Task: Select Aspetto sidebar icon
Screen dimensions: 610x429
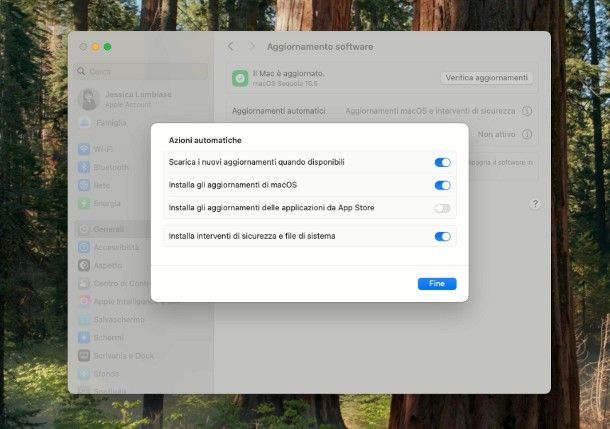Action: 84,265
